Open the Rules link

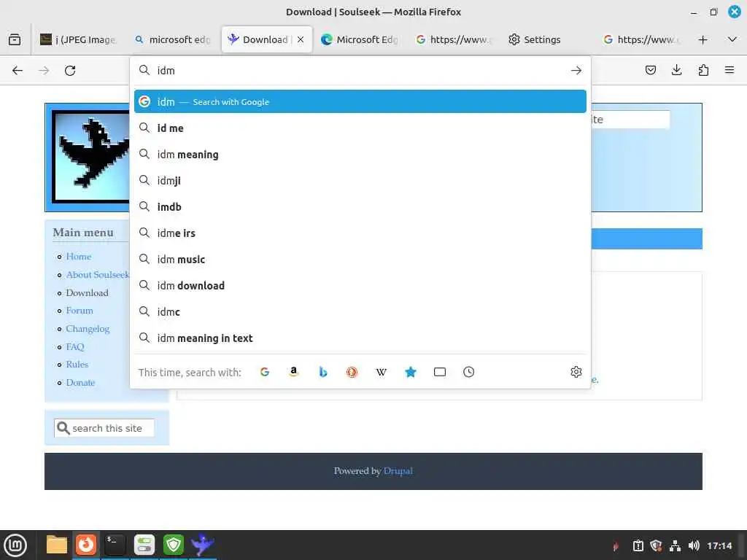pos(77,365)
